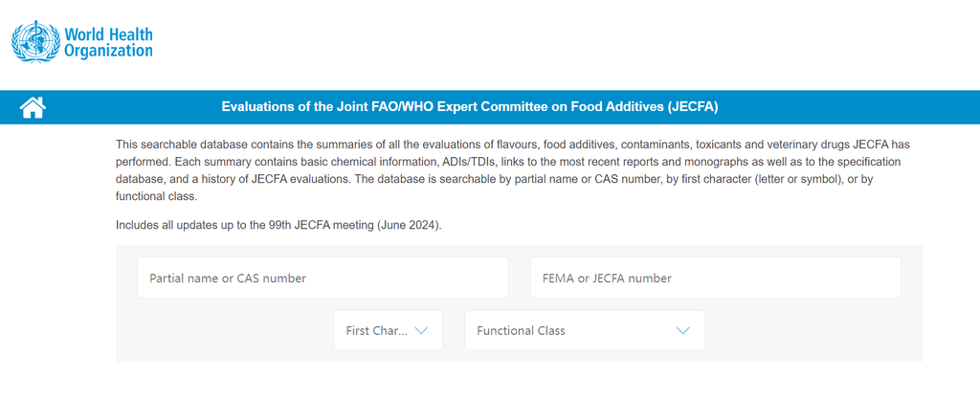
Task: Click the '(June 2024)' date text
Action: pyautogui.click(x=410, y=226)
